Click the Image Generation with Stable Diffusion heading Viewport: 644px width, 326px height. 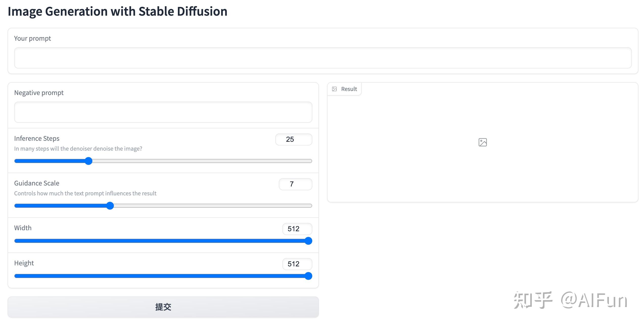pos(118,11)
